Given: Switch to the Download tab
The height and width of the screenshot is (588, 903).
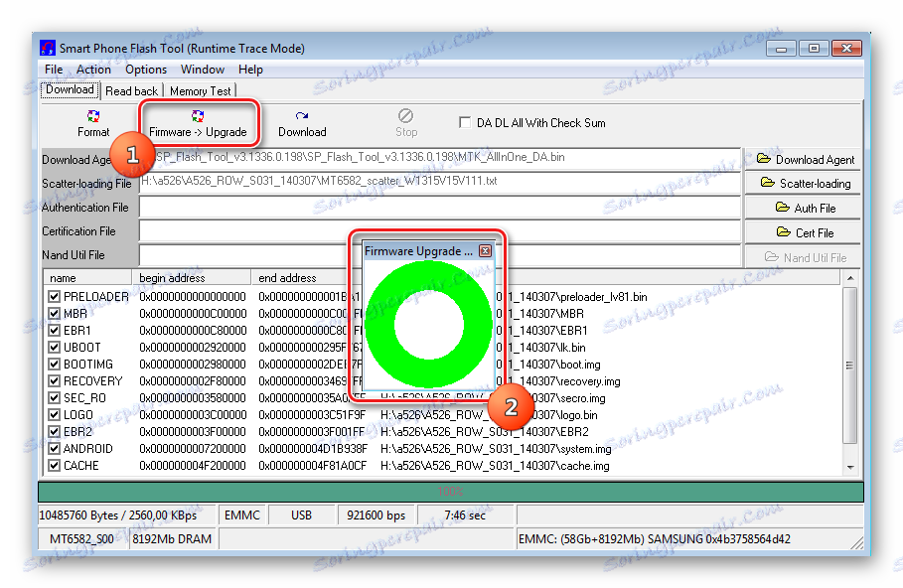Looking at the screenshot, I should [70, 89].
